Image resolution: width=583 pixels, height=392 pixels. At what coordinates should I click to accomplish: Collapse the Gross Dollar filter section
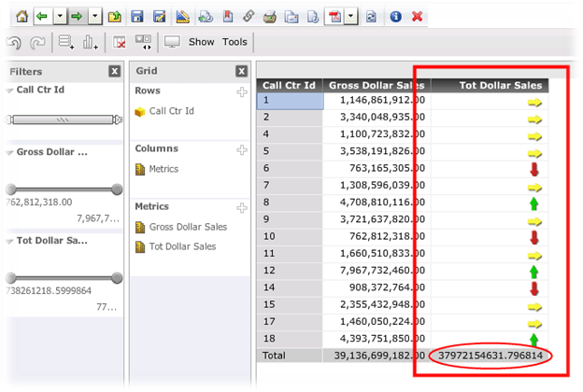pos(9,153)
